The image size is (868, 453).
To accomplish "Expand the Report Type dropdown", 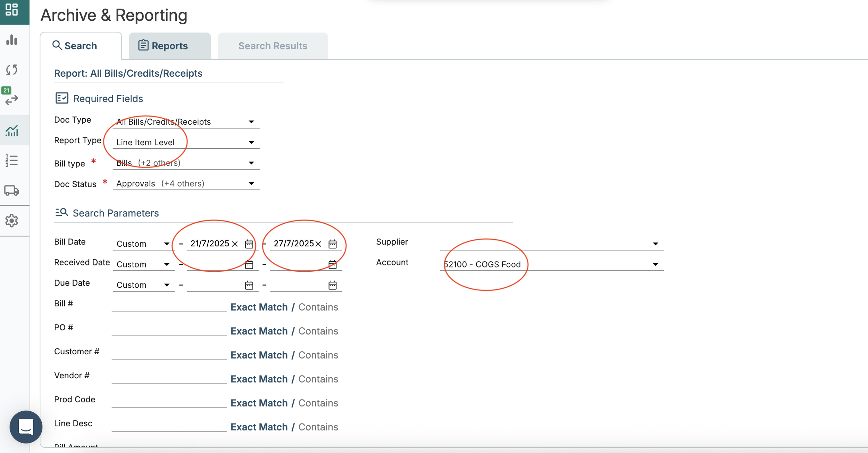I will 251,142.
